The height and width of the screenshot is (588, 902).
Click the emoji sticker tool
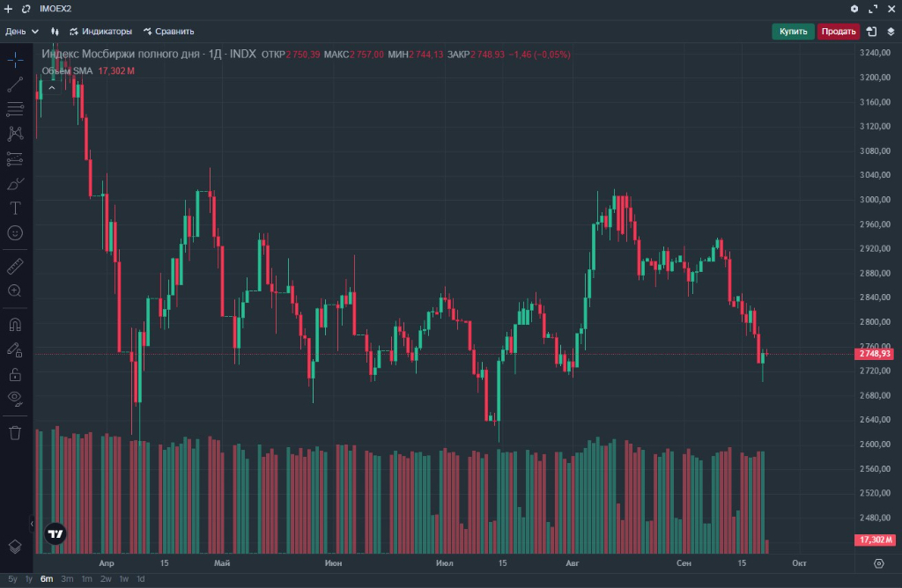point(15,233)
